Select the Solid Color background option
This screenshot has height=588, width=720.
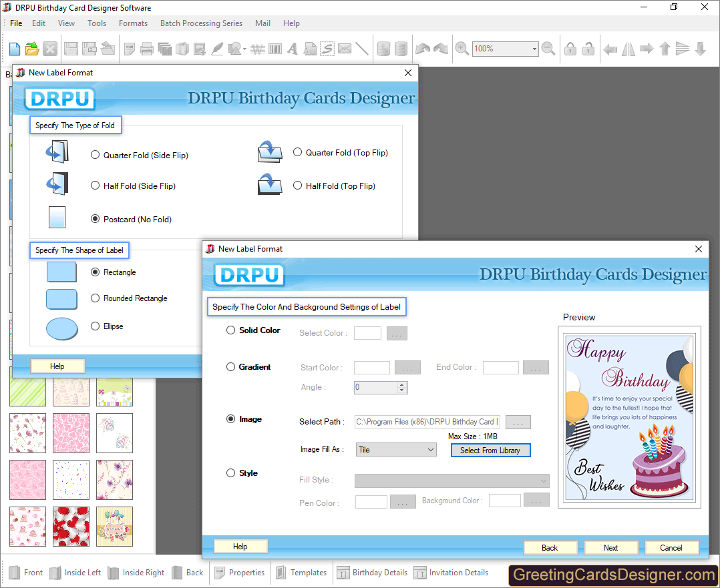tap(230, 330)
